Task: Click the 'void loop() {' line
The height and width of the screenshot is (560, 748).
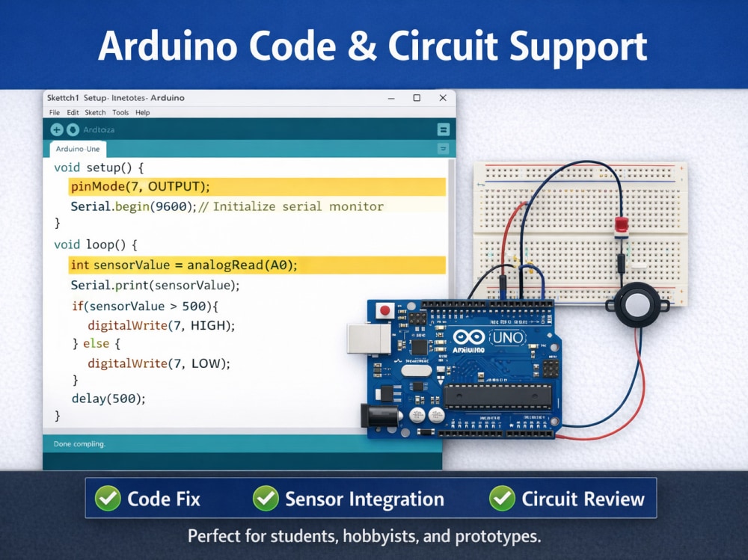Action: pyautogui.click(x=96, y=244)
